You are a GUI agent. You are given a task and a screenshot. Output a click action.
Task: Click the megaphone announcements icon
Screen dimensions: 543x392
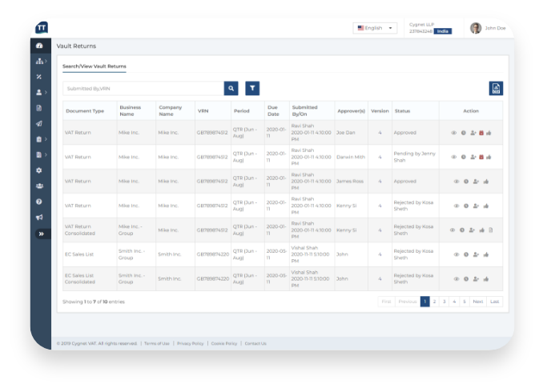39,218
